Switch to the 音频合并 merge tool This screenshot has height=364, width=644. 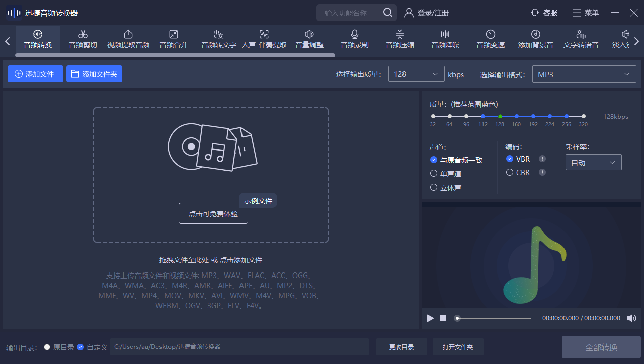coord(173,39)
